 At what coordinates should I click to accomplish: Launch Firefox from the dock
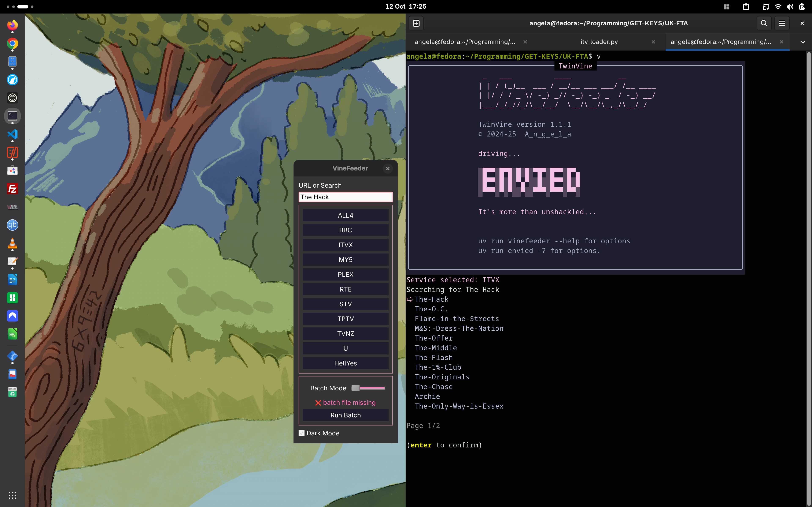[x=12, y=25]
